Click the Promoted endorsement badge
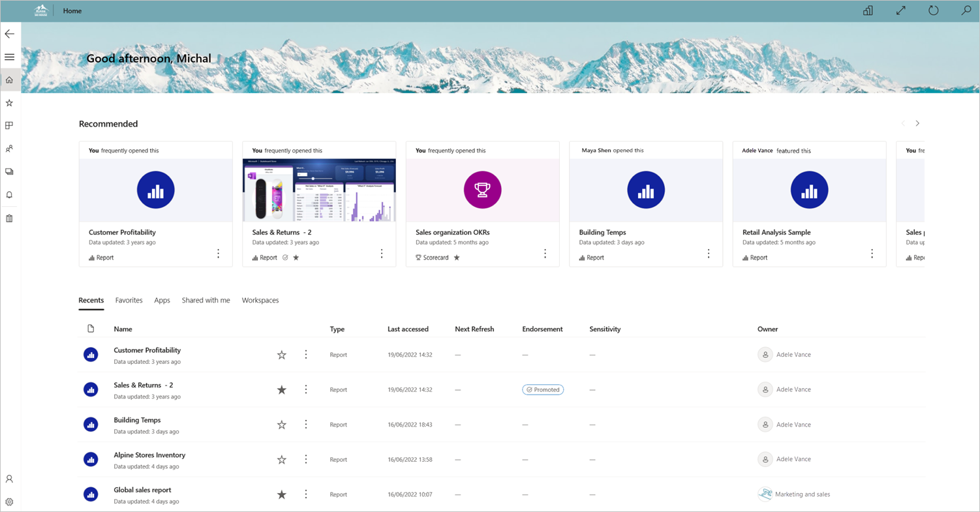This screenshot has width=980, height=512. (x=543, y=389)
